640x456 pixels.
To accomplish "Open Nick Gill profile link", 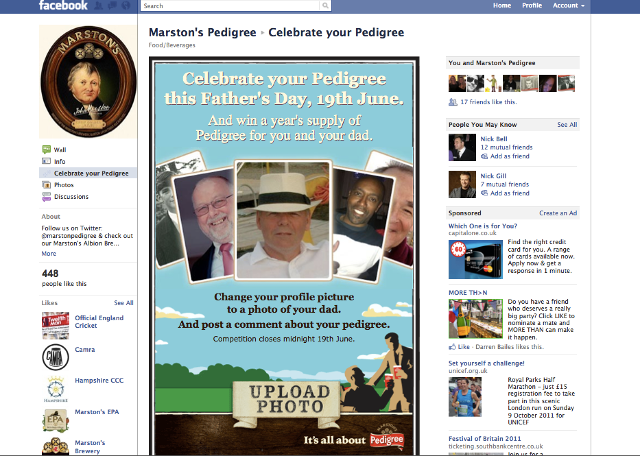I will coord(493,176).
